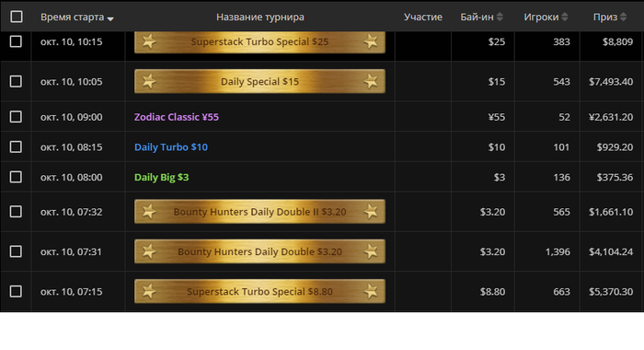644x350 pixels.
Task: Click left star on Superstack Turbo Special $25 banner
Action: coord(149,41)
